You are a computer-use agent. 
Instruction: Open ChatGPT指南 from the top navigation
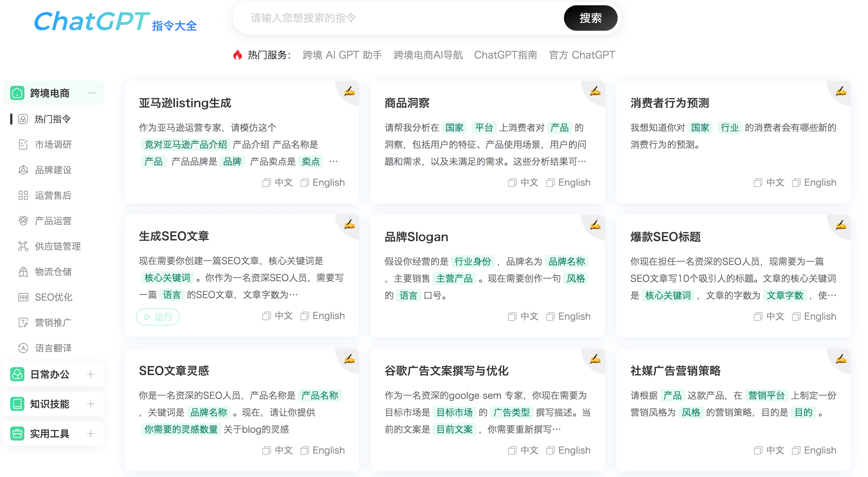point(506,54)
